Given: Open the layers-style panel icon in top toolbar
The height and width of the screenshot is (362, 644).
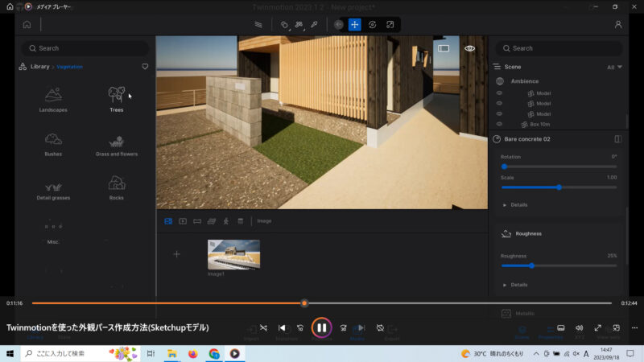Looking at the screenshot, I should [x=258, y=25].
